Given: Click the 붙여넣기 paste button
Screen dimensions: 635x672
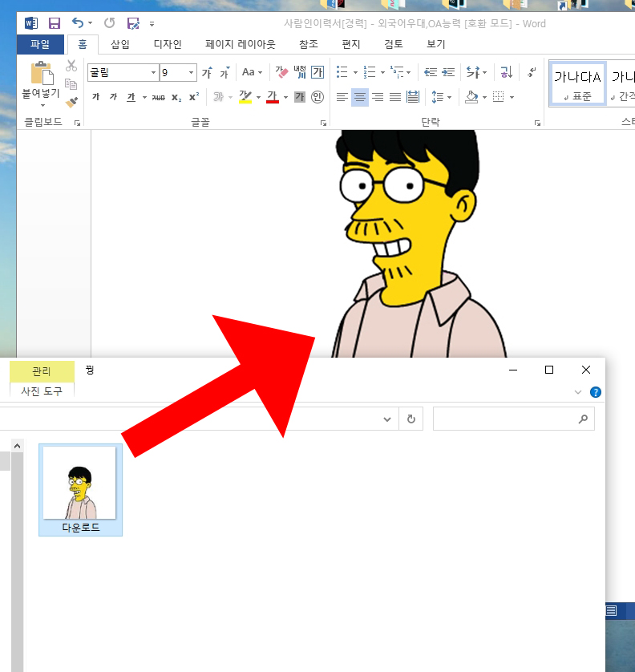Looking at the screenshot, I should click(41, 83).
